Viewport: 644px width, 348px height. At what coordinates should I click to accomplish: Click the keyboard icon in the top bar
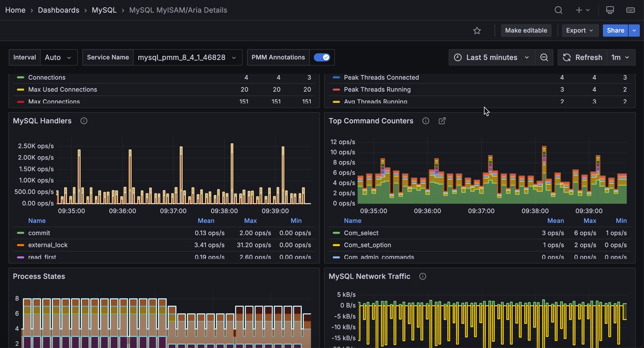coord(630,10)
